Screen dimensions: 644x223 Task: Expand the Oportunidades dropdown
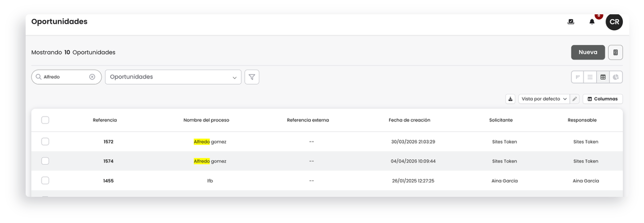(173, 77)
